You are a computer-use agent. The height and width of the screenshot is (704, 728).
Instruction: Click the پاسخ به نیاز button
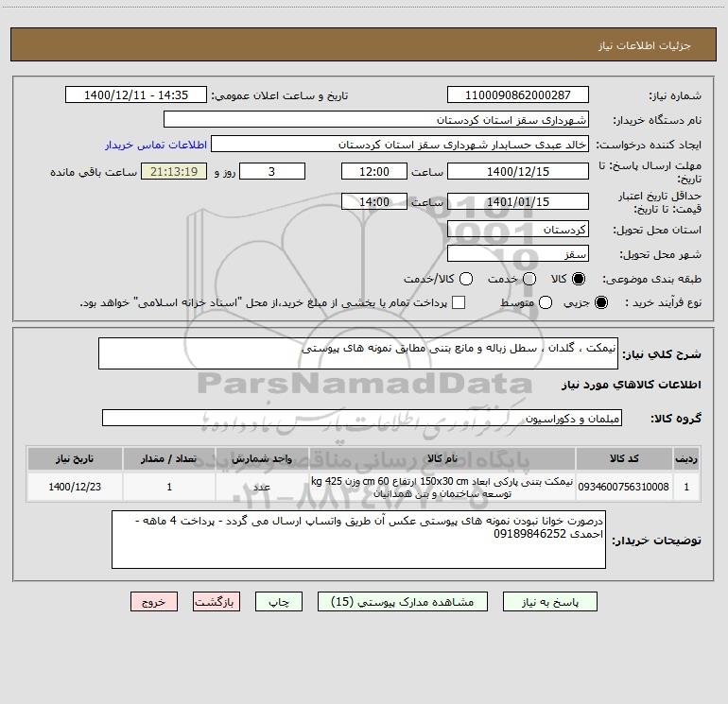[x=550, y=602]
